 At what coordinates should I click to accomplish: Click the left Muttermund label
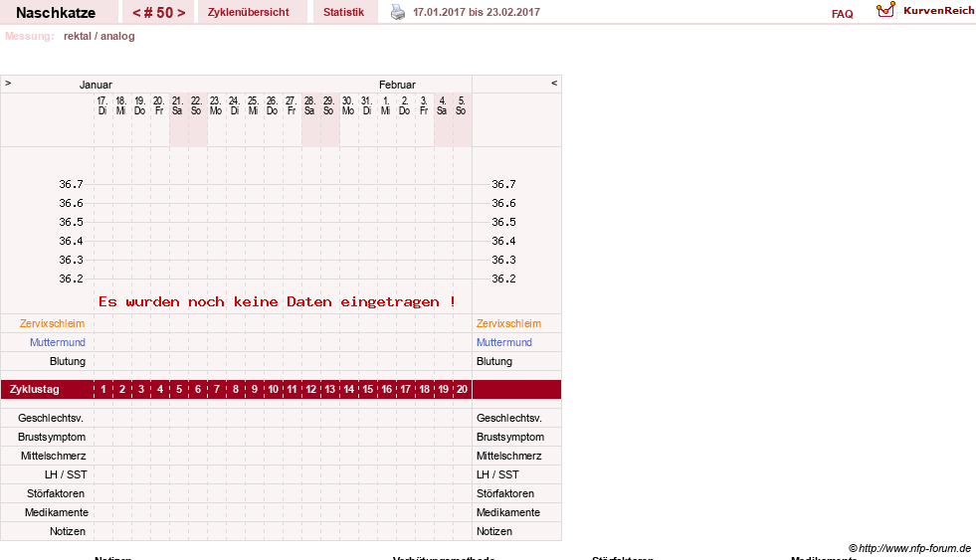pyautogui.click(x=58, y=342)
